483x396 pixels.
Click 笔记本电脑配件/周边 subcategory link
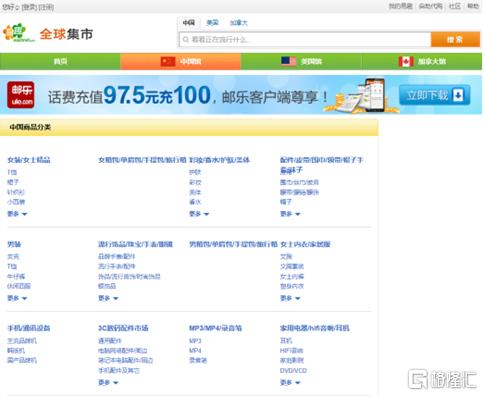125,360
